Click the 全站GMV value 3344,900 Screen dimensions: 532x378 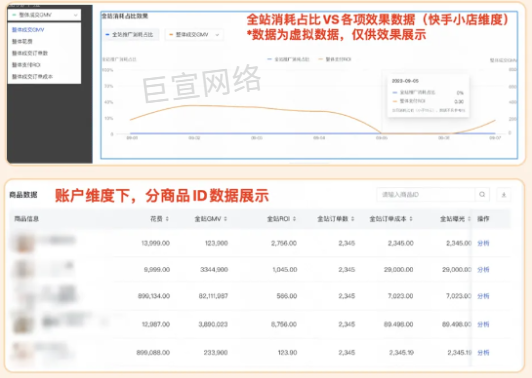click(x=214, y=270)
